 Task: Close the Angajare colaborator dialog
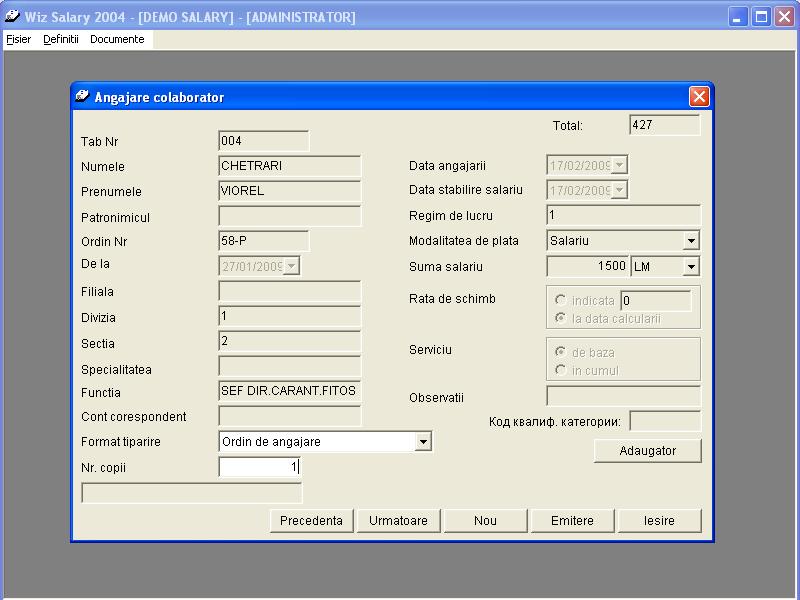[x=699, y=97]
